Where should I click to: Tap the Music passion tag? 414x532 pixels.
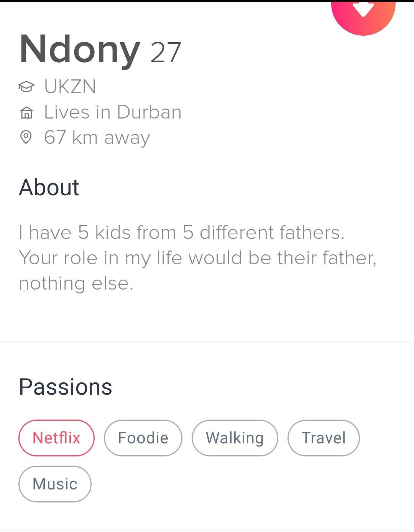pos(55,484)
